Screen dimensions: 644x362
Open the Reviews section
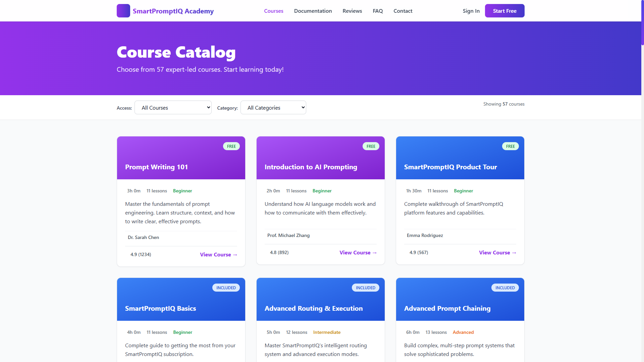(x=352, y=11)
